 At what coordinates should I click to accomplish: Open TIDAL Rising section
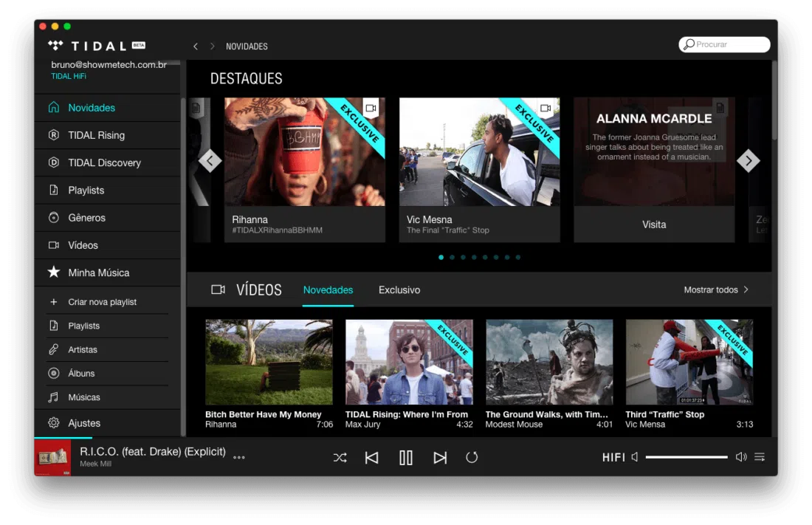(x=107, y=135)
